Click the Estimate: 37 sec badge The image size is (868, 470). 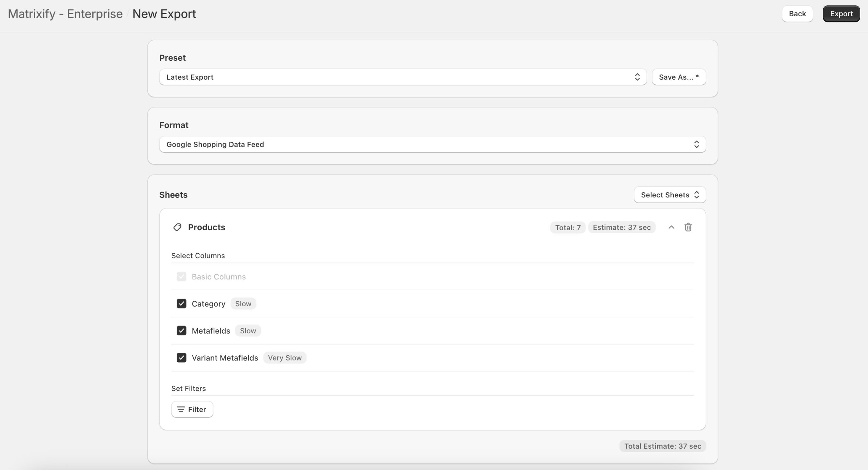(x=622, y=227)
